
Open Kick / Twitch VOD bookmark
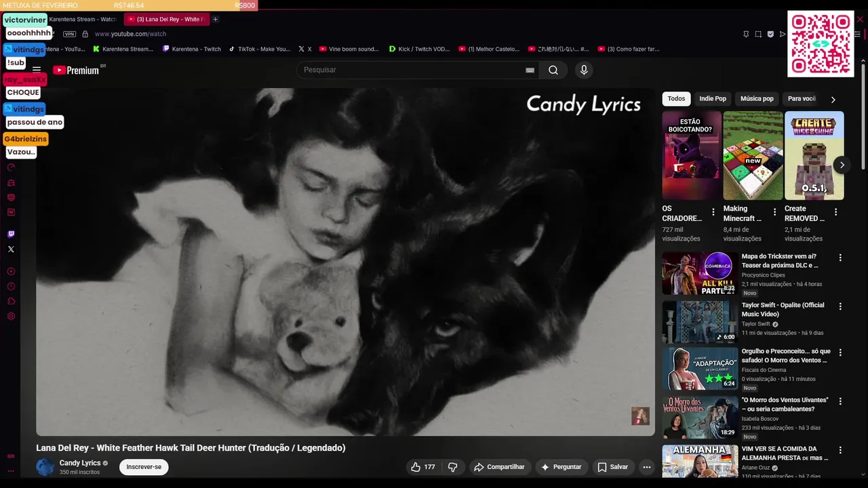pos(419,49)
